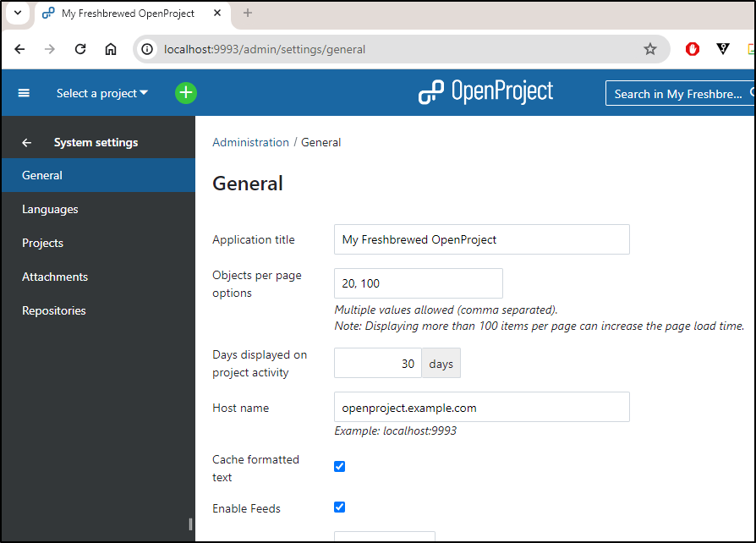Click the Application title field
This screenshot has width=756, height=543.
(x=482, y=239)
